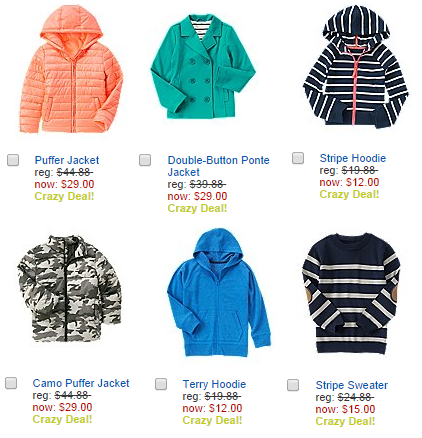Open the Camo Puffer Jacket link
Image resolution: width=422 pixels, height=438 pixels.
point(81,383)
